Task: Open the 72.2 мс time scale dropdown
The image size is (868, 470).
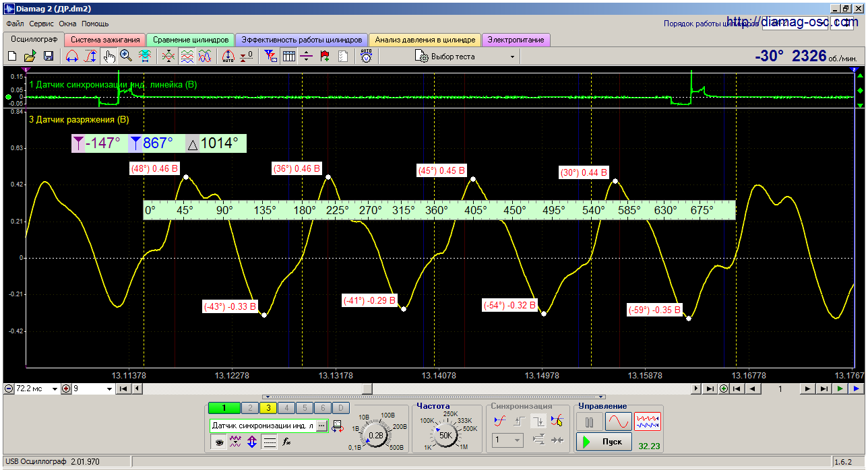Action: tap(53, 389)
